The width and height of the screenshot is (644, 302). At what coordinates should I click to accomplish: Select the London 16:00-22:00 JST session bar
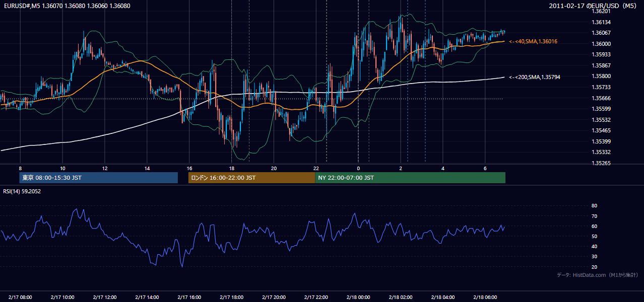coord(251,178)
